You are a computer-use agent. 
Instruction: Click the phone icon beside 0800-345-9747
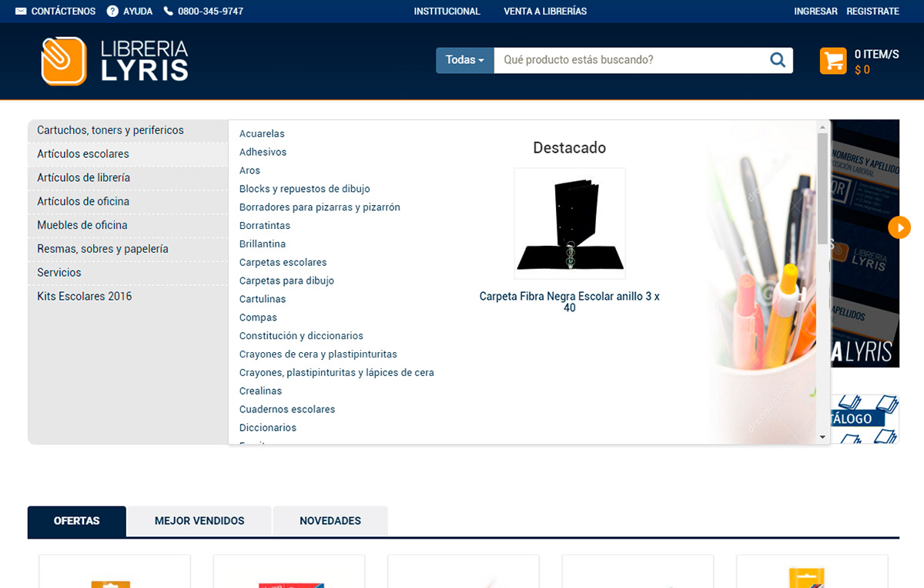coord(169,12)
